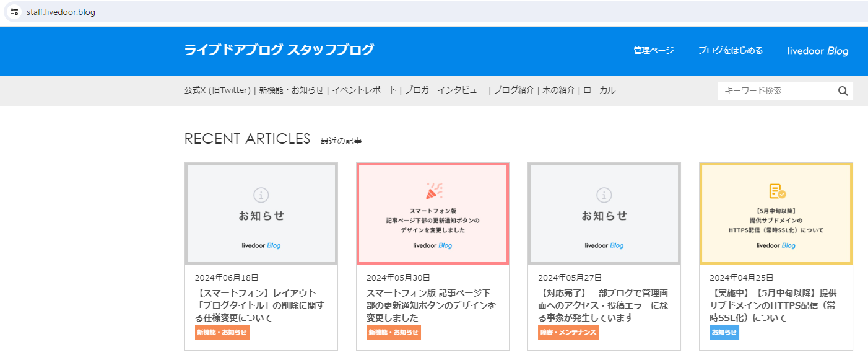Open 管理ページ in the header
Viewport: 868px width, 355px height.
tap(654, 51)
